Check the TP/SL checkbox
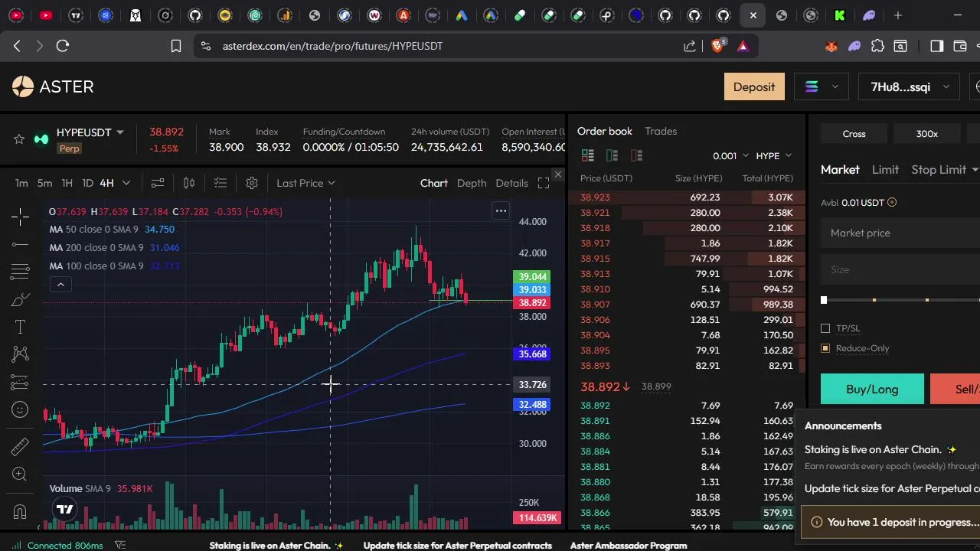The height and width of the screenshot is (551, 980). click(x=825, y=328)
